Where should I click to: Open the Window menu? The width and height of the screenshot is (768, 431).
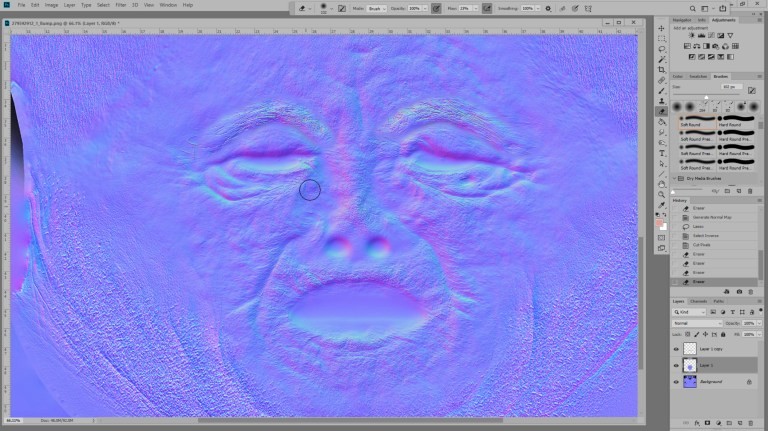[168, 5]
